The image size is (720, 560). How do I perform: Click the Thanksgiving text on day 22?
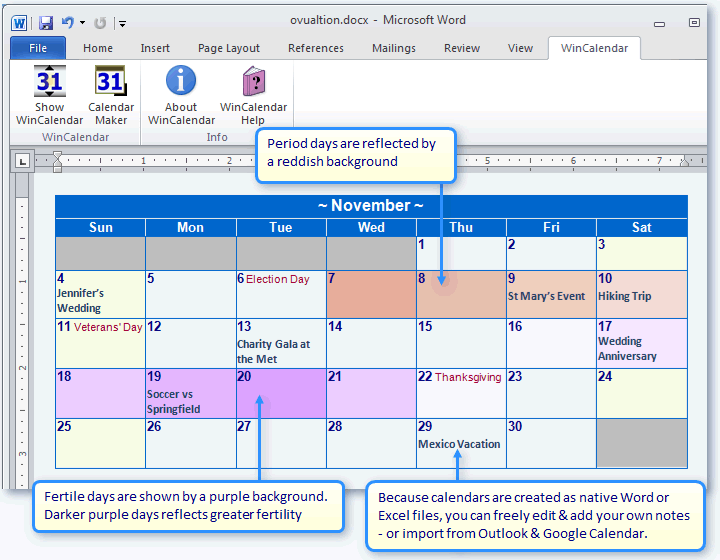pos(469,378)
